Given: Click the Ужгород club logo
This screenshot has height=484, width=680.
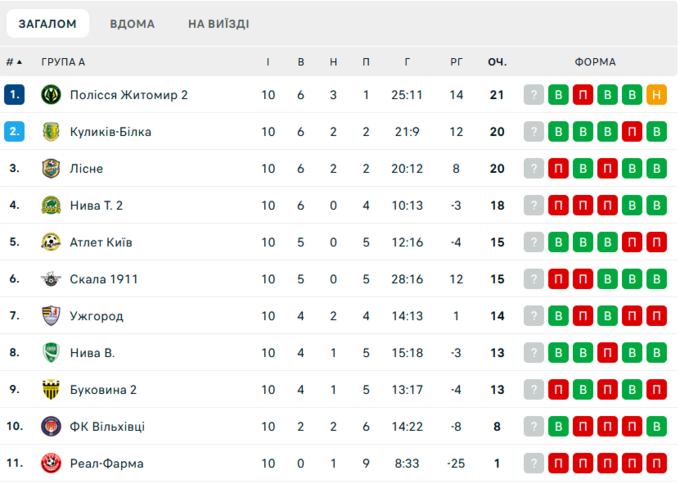Looking at the screenshot, I should (x=50, y=316).
